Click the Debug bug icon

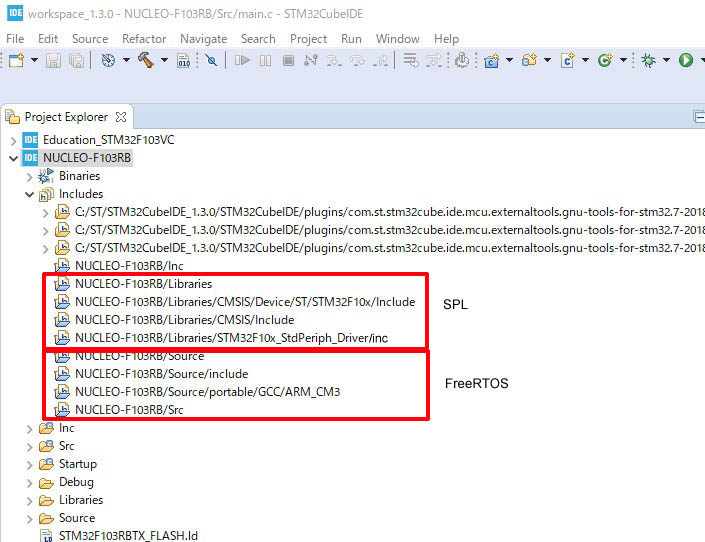[x=646, y=60]
